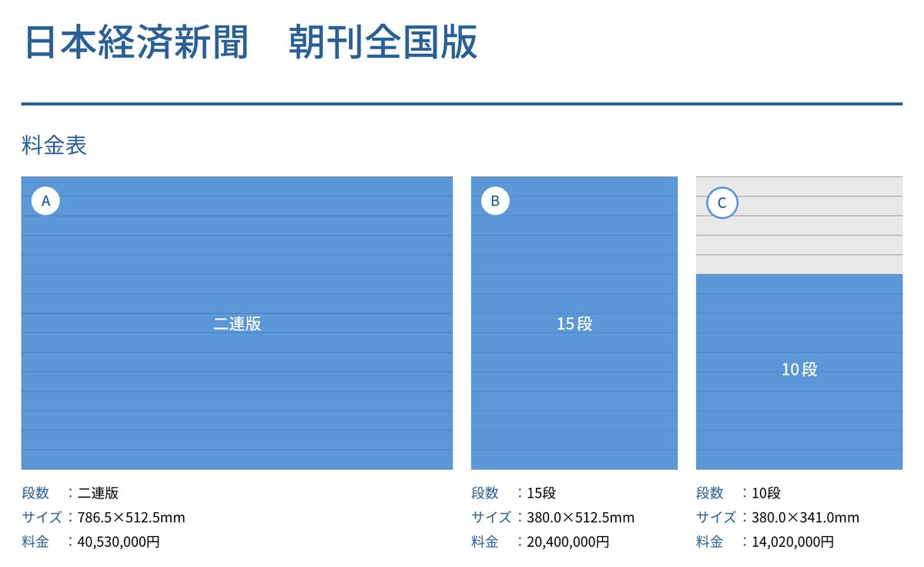Viewport: 924px width, 567px height.
Task: Select the 15段 ad diagram
Action: click(574, 323)
